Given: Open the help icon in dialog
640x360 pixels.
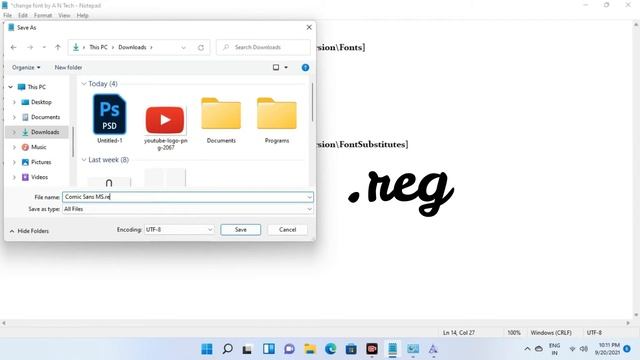Looking at the screenshot, I should click(305, 68).
